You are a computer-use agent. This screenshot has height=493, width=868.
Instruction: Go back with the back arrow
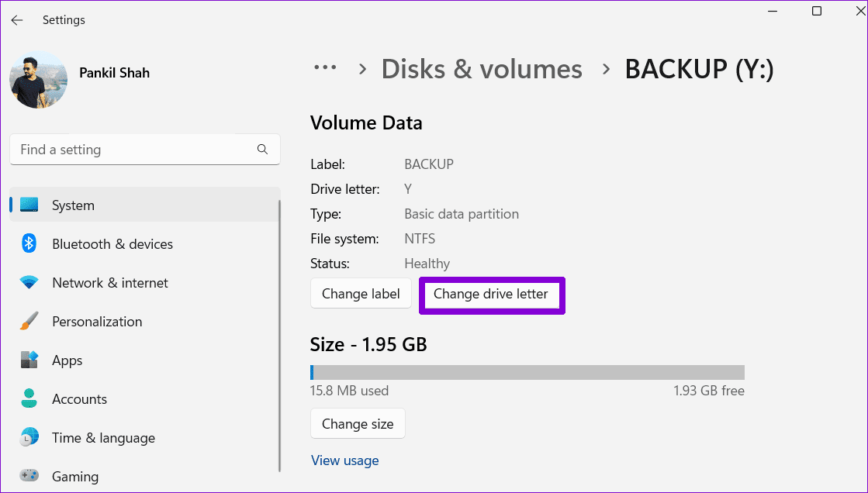pyautogui.click(x=17, y=20)
